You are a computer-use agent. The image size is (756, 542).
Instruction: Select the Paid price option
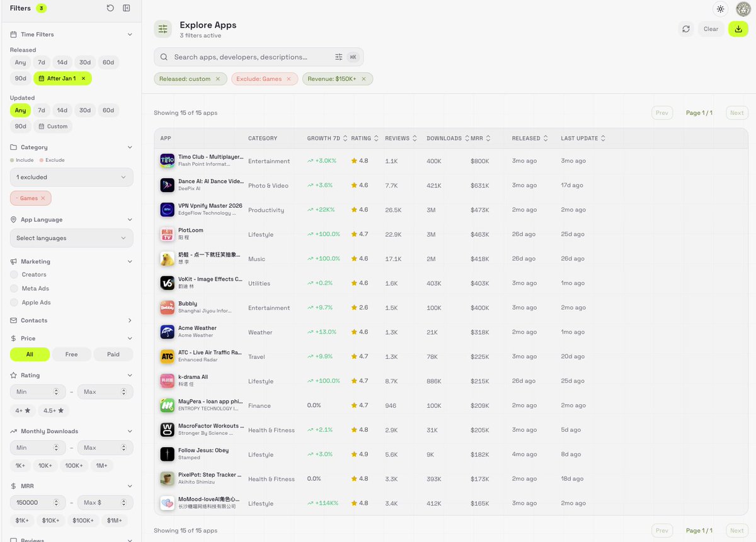(113, 354)
